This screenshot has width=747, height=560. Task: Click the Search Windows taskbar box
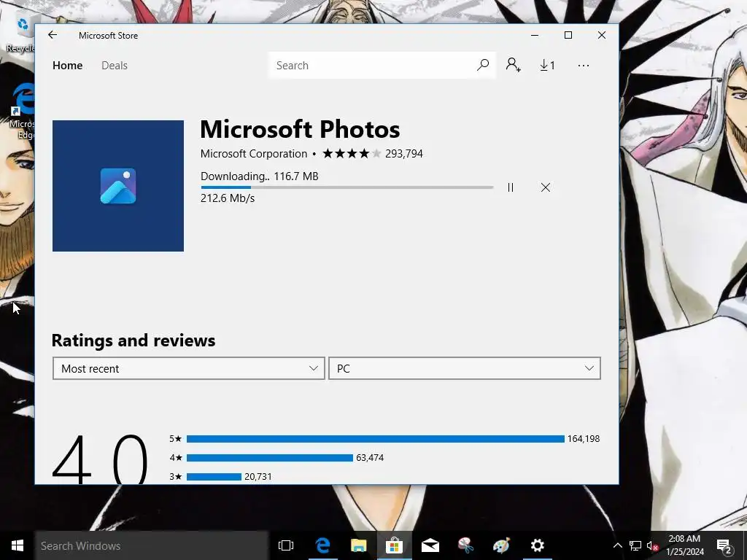coord(152,545)
